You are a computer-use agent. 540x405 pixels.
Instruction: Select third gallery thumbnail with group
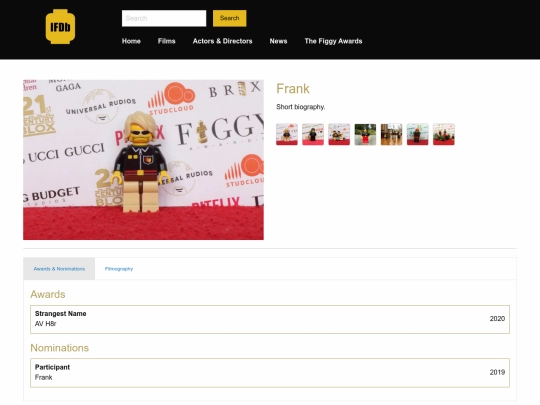click(339, 134)
